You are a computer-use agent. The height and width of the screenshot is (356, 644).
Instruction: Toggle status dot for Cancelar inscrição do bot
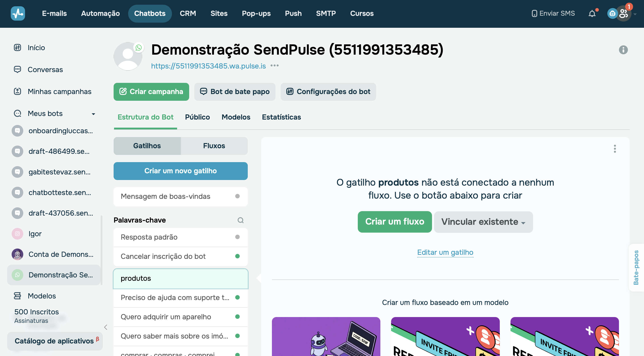(237, 256)
